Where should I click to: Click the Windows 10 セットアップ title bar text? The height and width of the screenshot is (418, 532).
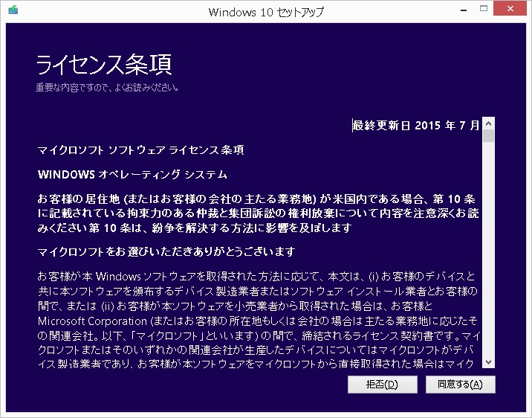[266, 12]
